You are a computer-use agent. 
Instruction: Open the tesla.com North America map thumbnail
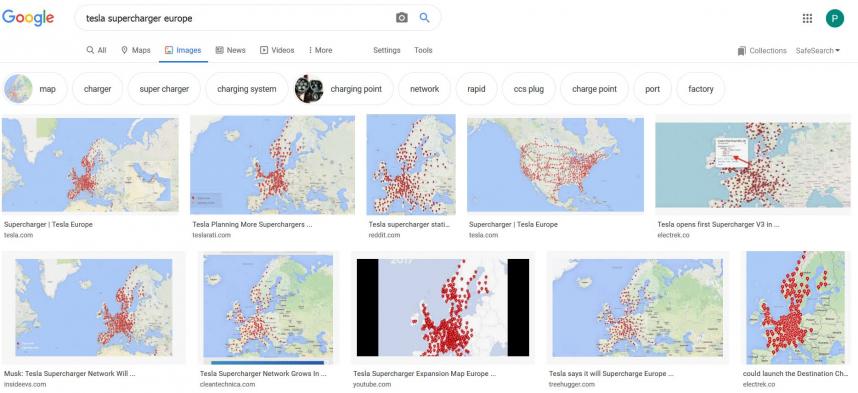pos(555,165)
